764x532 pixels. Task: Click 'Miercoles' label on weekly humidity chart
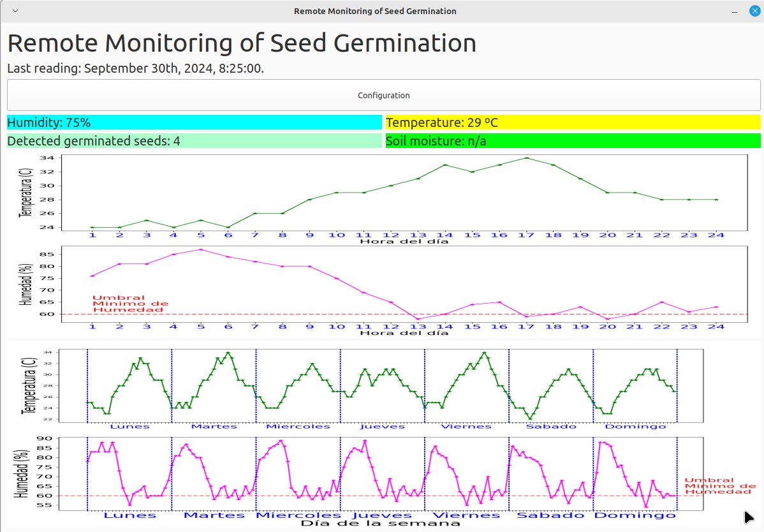point(298,515)
